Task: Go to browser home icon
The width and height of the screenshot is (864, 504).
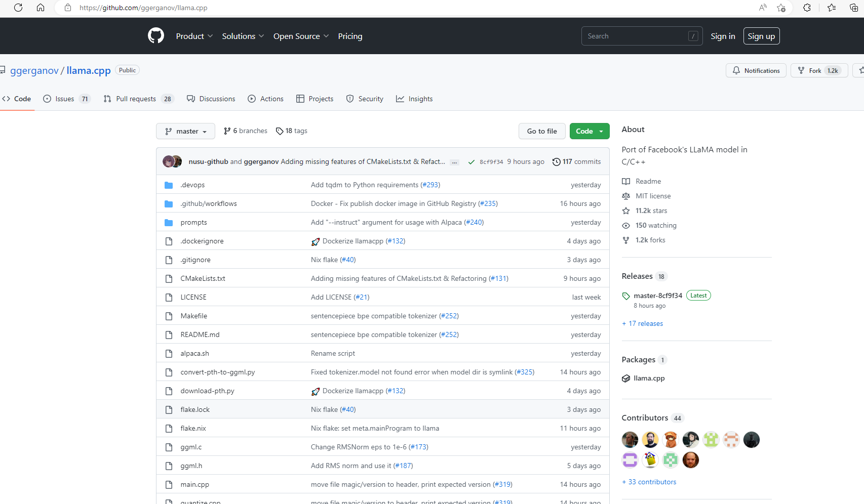Action: [x=41, y=8]
